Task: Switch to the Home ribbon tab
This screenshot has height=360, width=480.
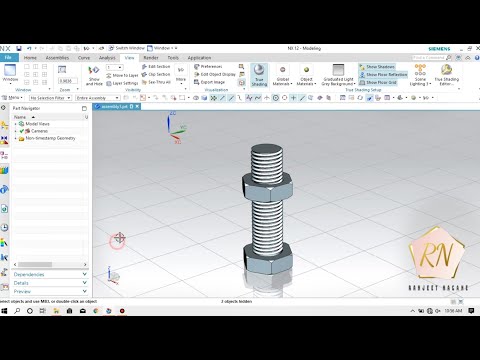Action: point(30,58)
